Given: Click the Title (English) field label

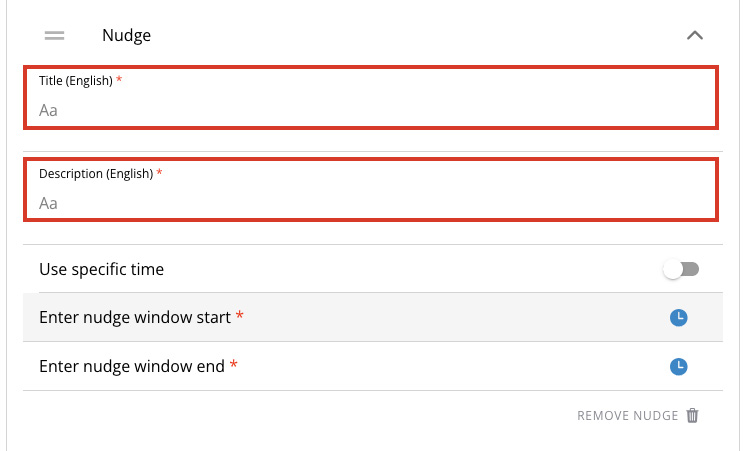Looking at the screenshot, I should point(75,80).
